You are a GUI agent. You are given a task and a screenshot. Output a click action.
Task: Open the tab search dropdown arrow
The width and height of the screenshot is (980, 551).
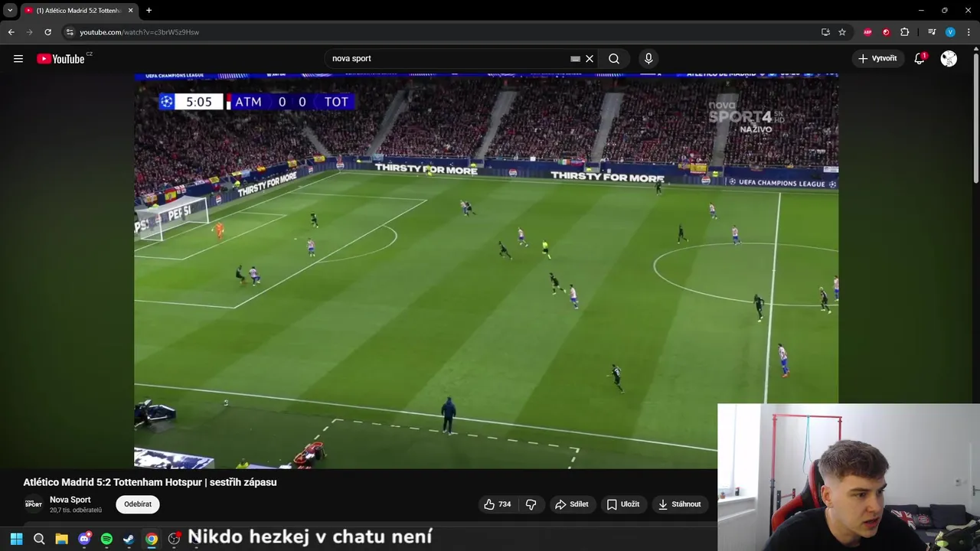pos(10,11)
